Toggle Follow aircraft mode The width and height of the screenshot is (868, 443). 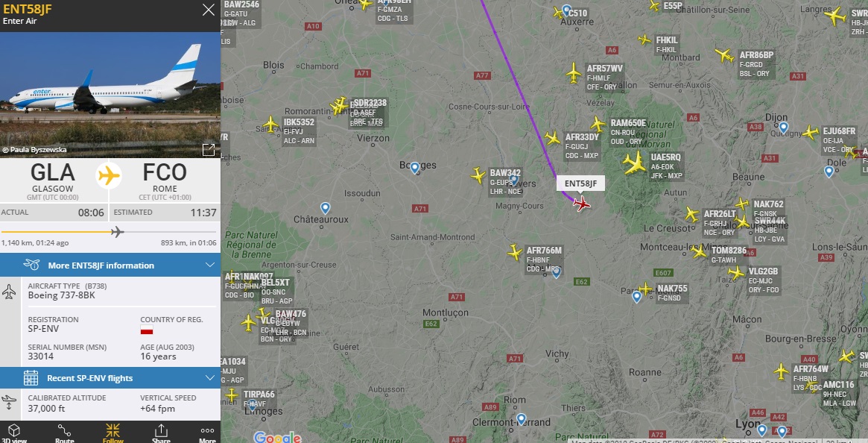pos(113,433)
